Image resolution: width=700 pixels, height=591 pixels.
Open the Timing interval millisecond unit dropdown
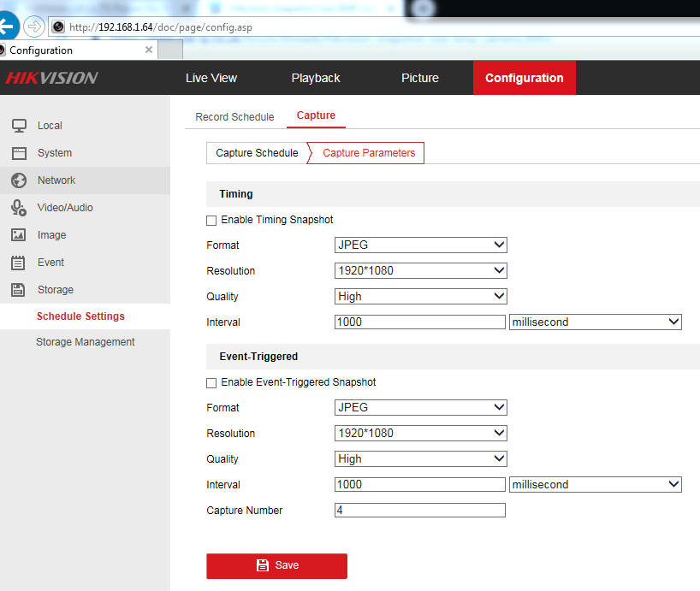[x=595, y=322]
